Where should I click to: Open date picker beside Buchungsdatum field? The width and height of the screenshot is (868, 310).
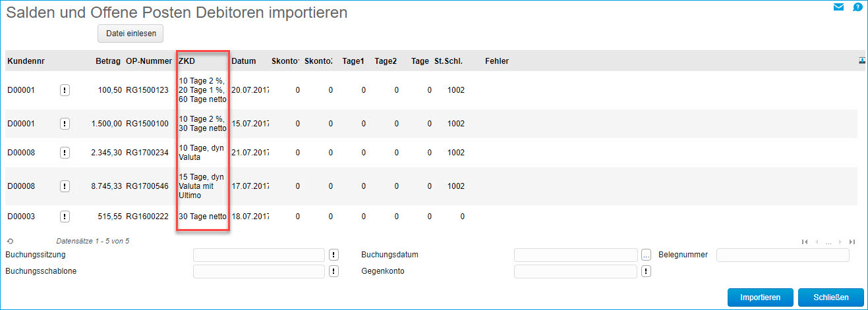646,255
